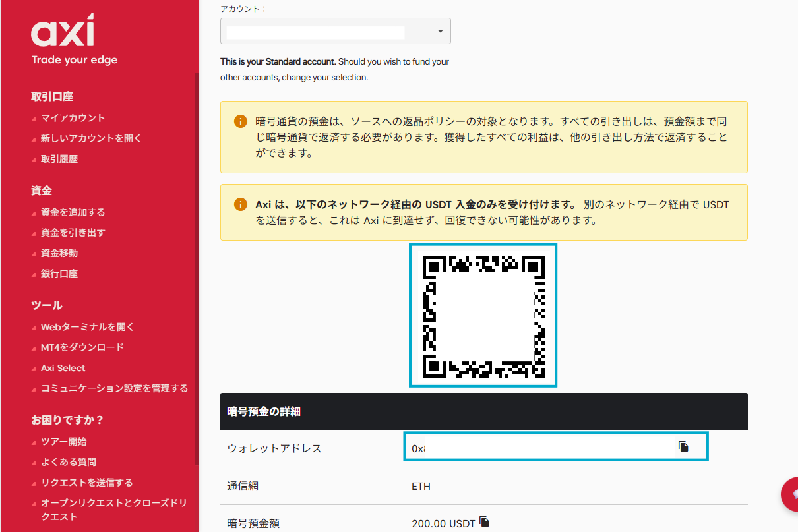Click the Standard account notice text
The image size is (798, 532).
334,69
